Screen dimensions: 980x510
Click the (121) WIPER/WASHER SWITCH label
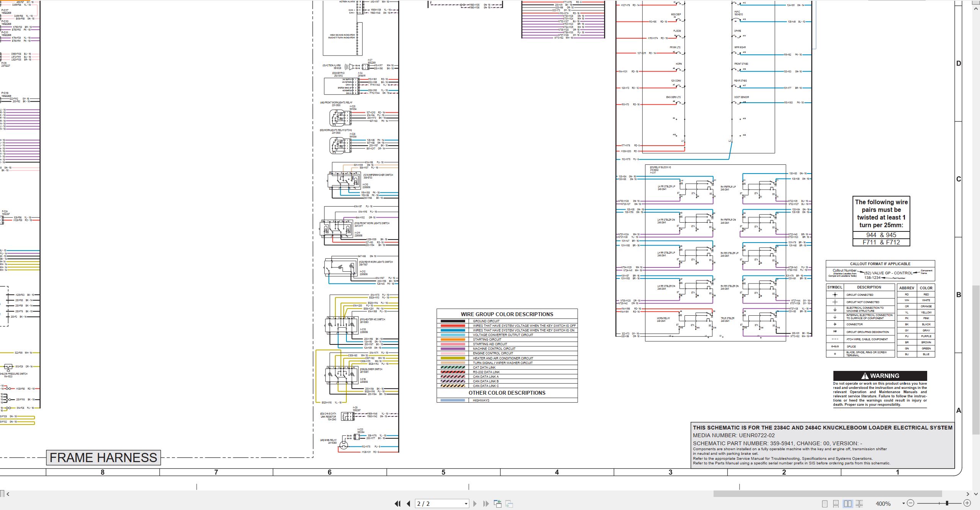coord(378,175)
